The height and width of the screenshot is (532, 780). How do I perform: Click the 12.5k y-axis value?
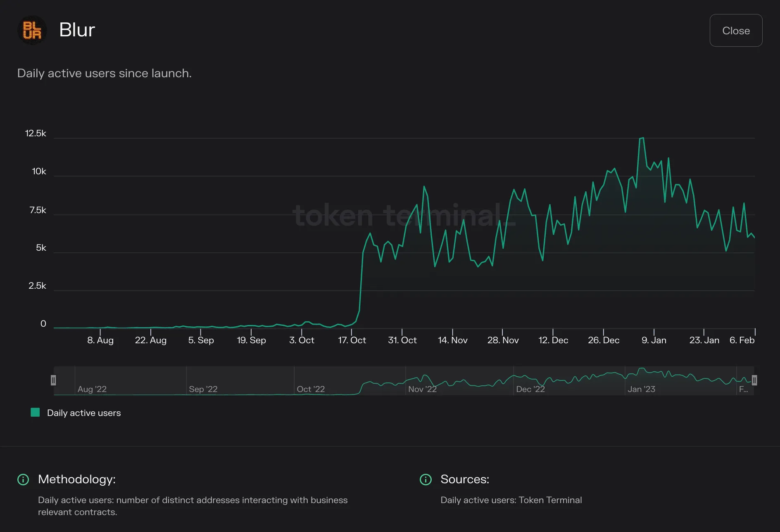36,133
